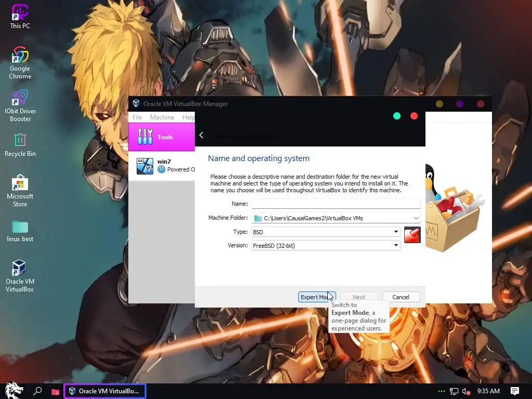Open Microsoft Store desktop shortcut
Viewport: 532px width, 399px height.
tap(20, 191)
